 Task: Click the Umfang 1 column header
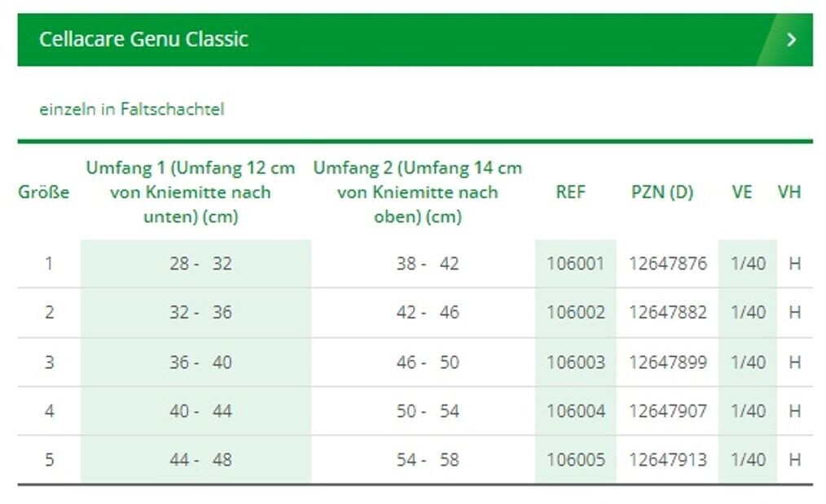tap(190, 193)
